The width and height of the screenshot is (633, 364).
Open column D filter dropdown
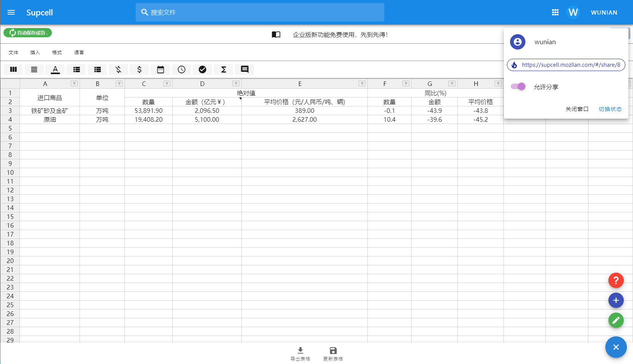click(236, 84)
